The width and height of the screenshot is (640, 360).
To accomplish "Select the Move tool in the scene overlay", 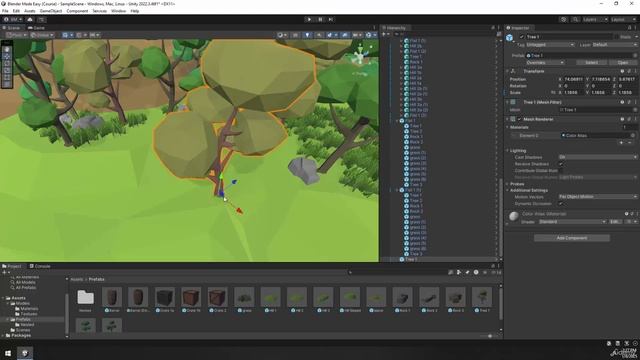I will (7, 56).
